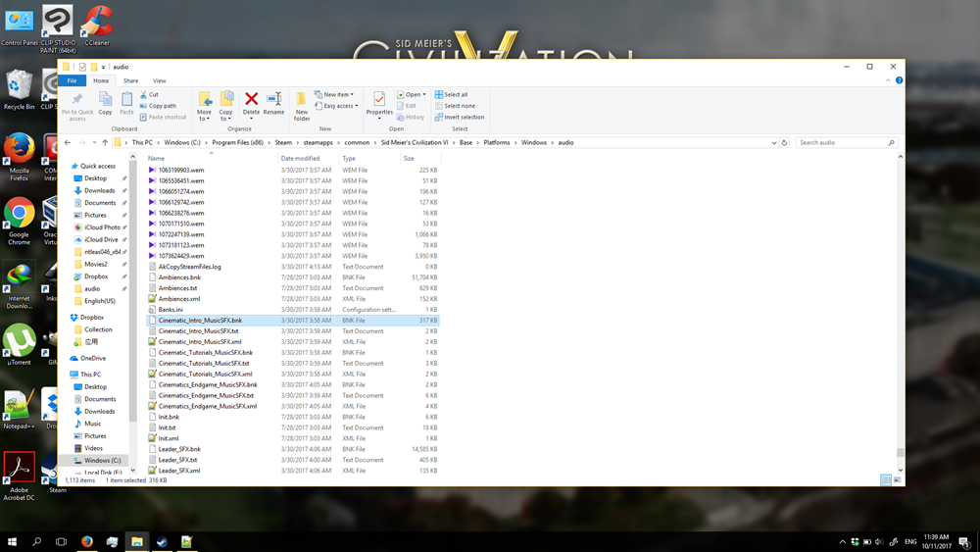Open the address bar history dropdown
The height and width of the screenshot is (552, 980).
click(774, 142)
